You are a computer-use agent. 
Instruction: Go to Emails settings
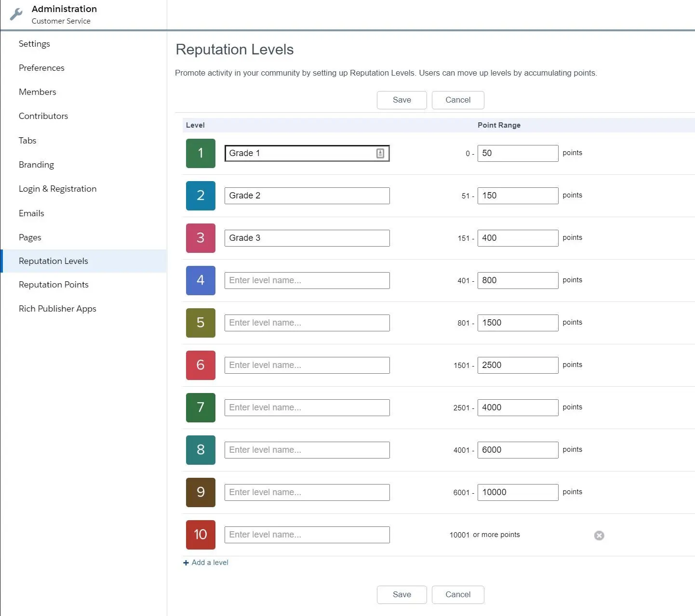click(31, 213)
